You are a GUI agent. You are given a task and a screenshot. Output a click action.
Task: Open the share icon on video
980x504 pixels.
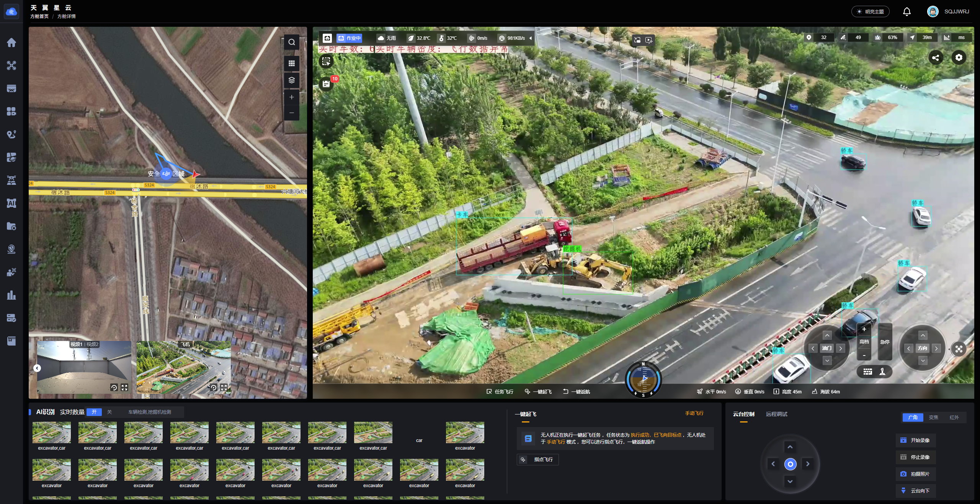tap(936, 58)
